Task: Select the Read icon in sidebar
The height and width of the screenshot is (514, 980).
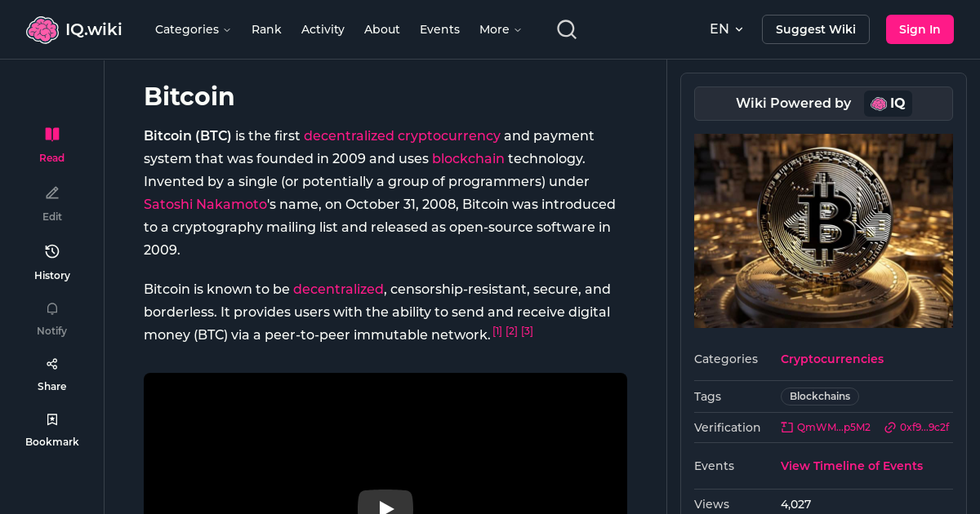Action: (51, 134)
